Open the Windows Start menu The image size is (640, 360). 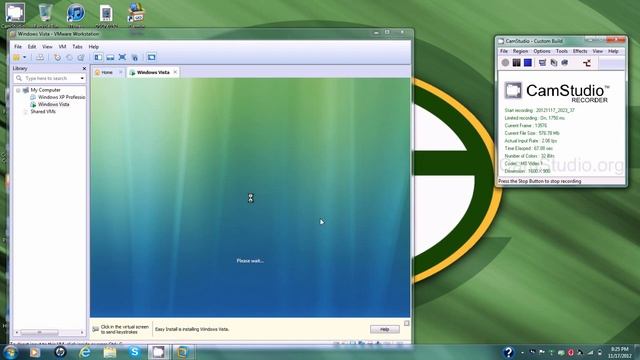(10, 352)
